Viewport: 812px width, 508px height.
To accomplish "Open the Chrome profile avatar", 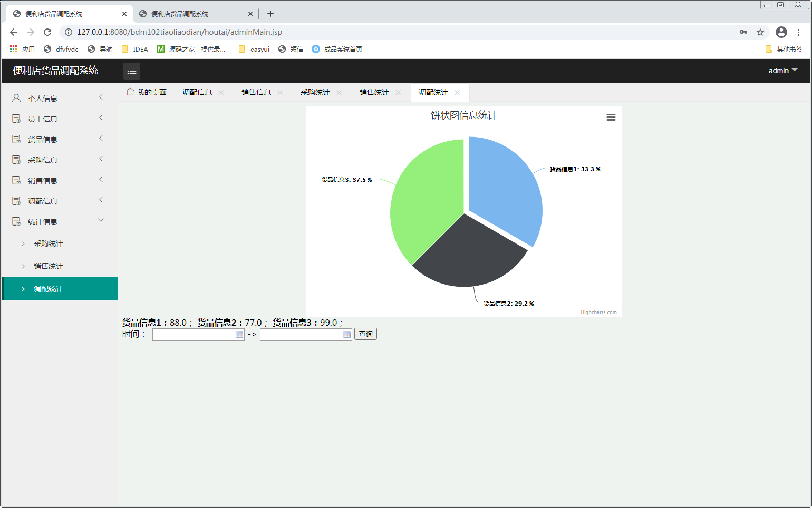I will [x=781, y=32].
